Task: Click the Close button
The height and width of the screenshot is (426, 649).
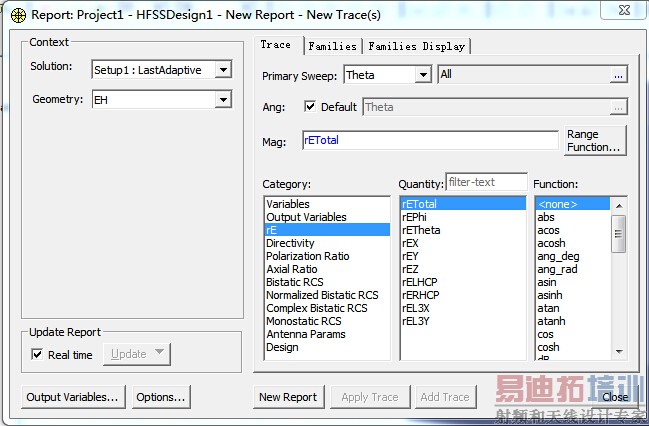Action: coord(615,397)
